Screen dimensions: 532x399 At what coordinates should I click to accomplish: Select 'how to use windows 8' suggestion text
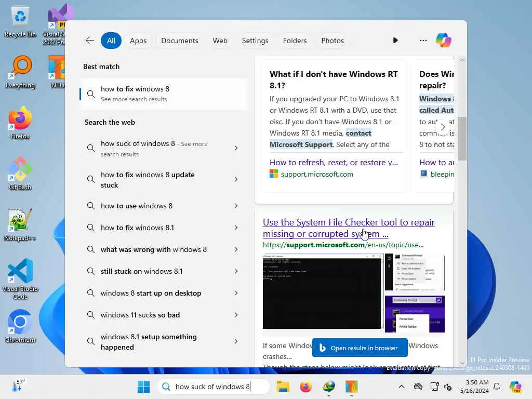click(x=137, y=206)
